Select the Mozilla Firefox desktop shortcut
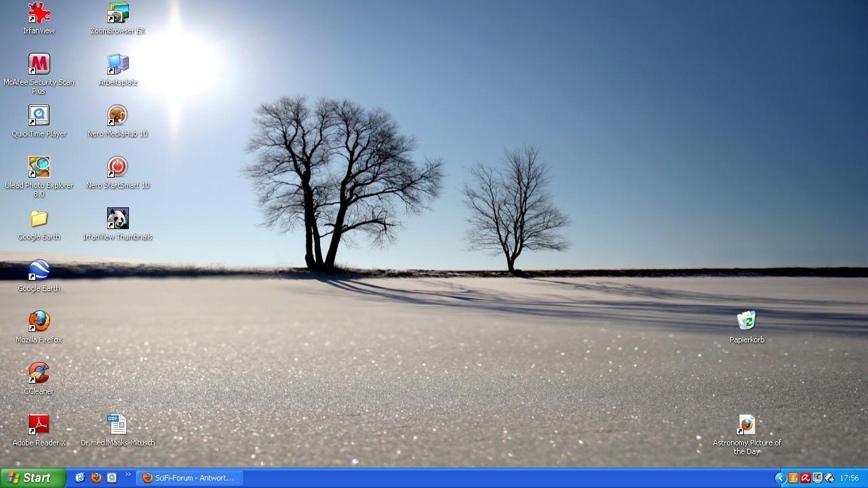Image resolution: width=868 pixels, height=488 pixels. click(39, 322)
